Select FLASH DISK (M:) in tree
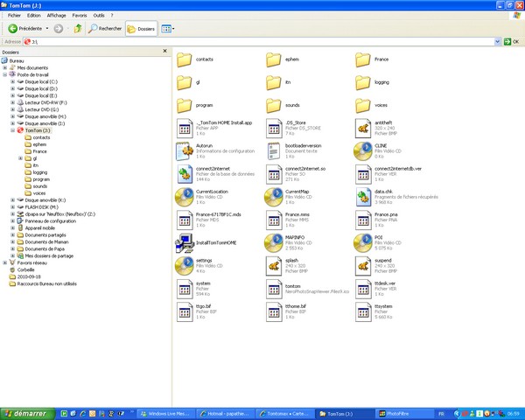Screen dimensions: 525x420 click(x=41, y=207)
